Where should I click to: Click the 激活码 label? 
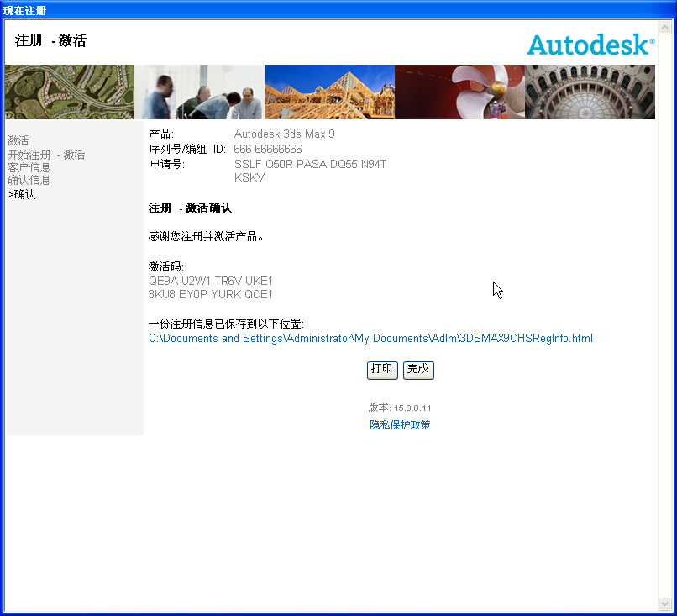click(x=166, y=266)
